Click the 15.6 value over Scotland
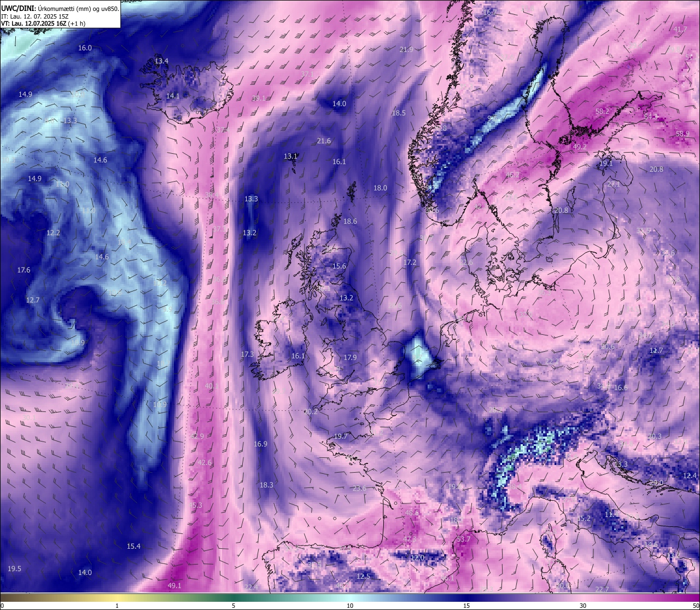This screenshot has height=610, width=700. pyautogui.click(x=339, y=266)
